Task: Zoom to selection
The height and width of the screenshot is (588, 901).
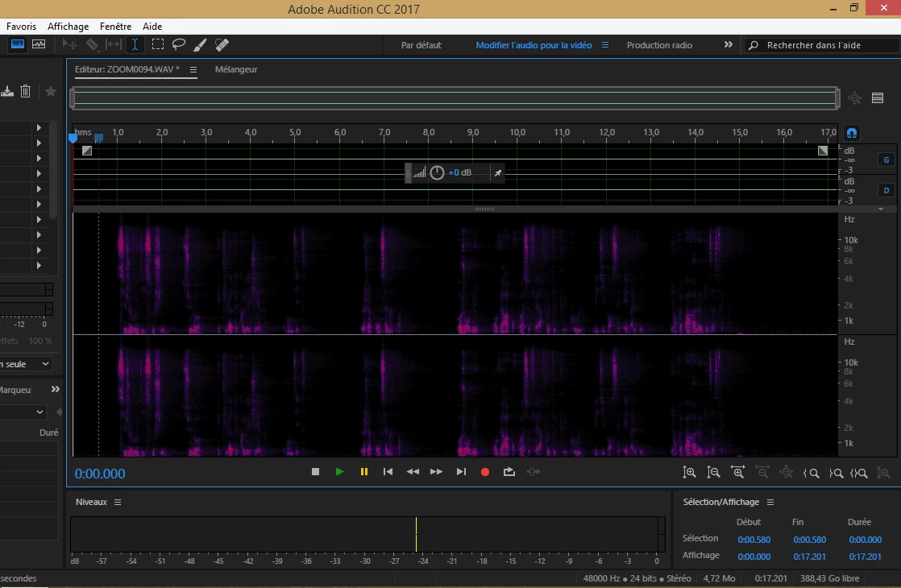Action: [x=859, y=473]
